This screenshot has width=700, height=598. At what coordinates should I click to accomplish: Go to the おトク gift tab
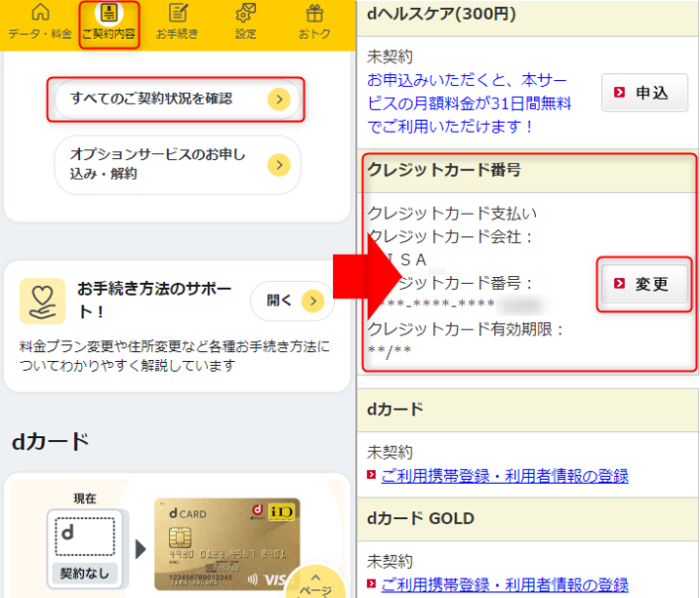coord(314,21)
